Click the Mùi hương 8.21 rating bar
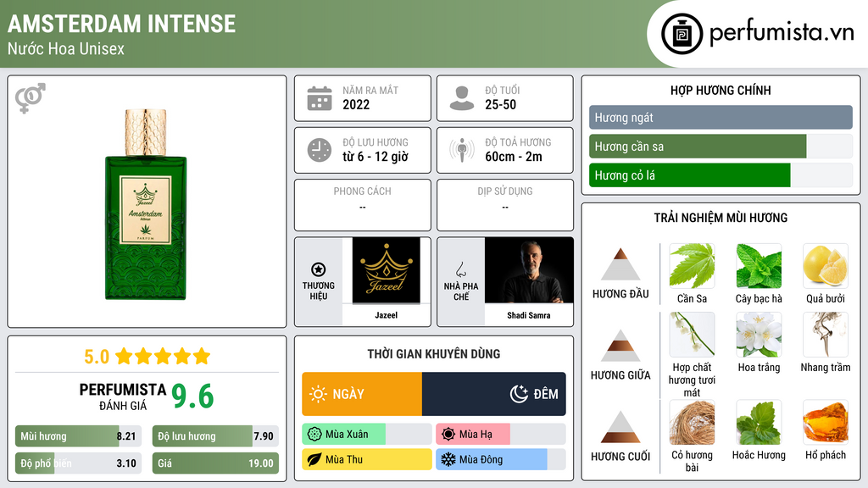The height and width of the screenshot is (488, 868). pyautogui.click(x=78, y=436)
